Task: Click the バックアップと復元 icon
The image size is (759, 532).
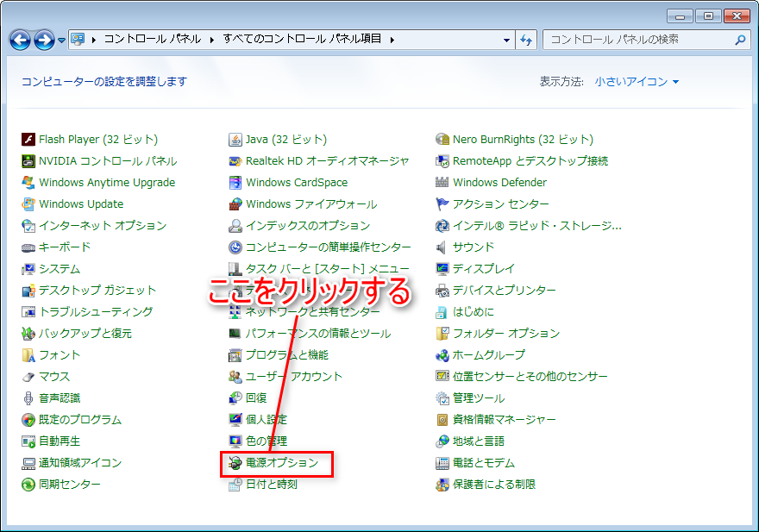Action: point(28,334)
